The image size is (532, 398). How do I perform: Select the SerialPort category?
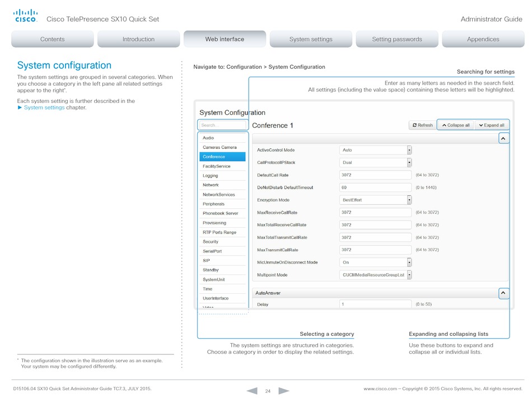222,251
